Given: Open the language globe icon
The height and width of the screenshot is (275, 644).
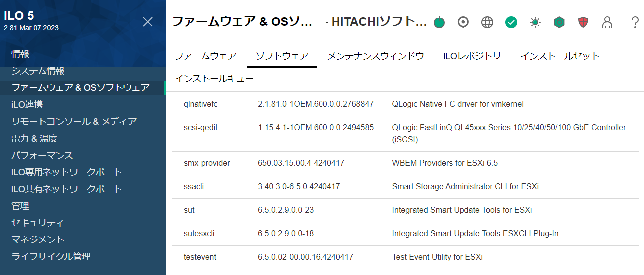Looking at the screenshot, I should tap(487, 22).
